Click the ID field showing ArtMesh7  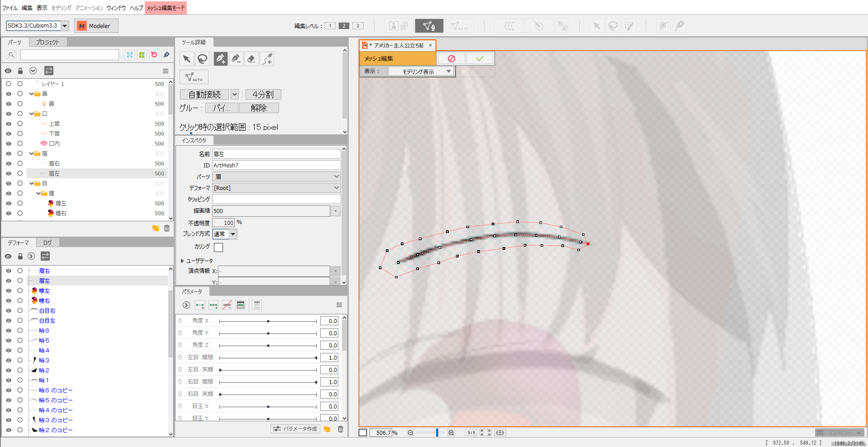click(x=276, y=165)
